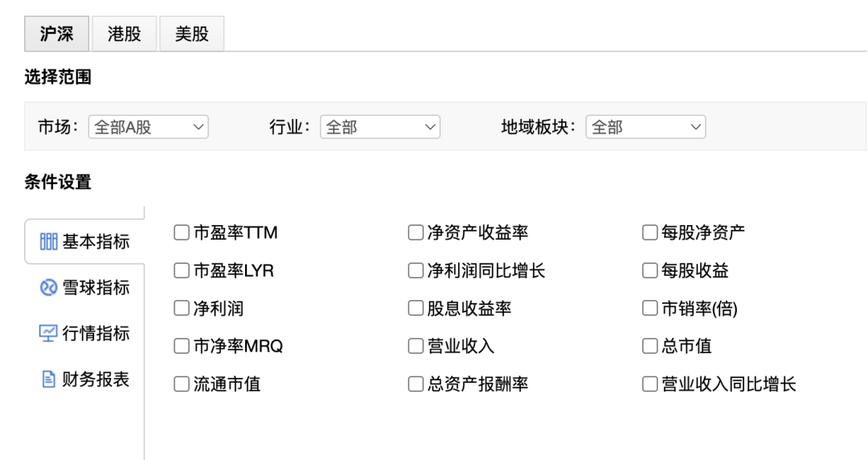Click the 雪球指标 snowball icon
This screenshot has height=460, width=868.
point(49,288)
